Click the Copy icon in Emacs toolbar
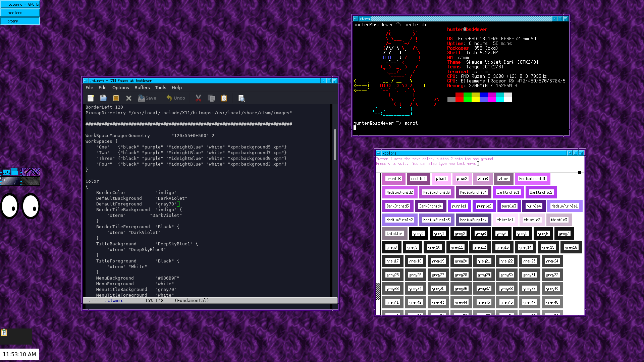The height and width of the screenshot is (362, 644). tap(211, 98)
